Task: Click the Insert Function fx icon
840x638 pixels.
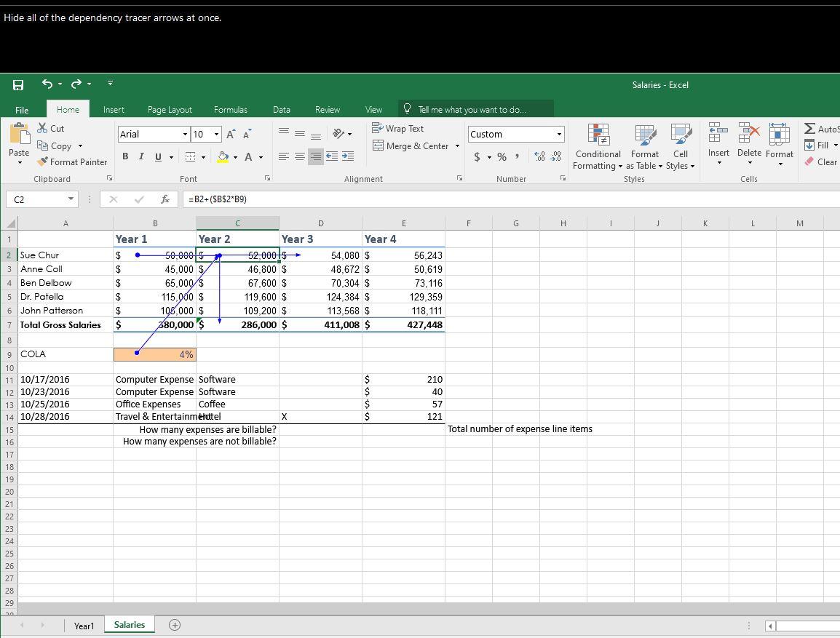Action: (165, 199)
